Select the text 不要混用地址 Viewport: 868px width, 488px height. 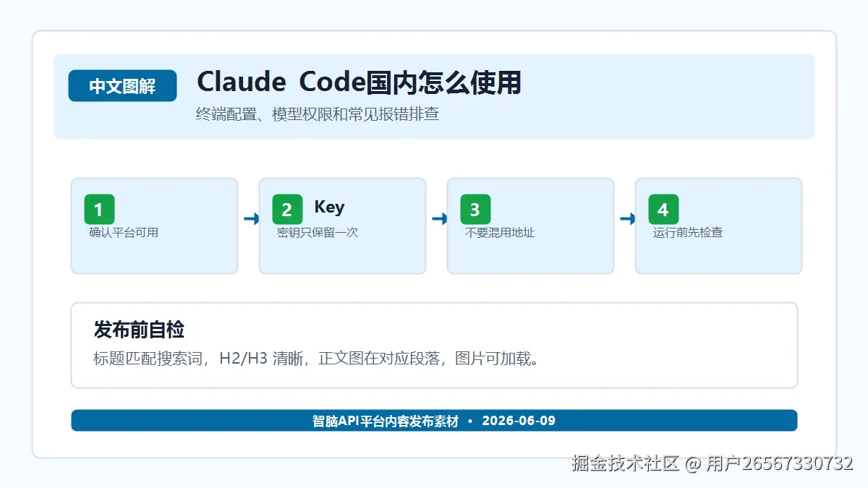[x=500, y=233]
